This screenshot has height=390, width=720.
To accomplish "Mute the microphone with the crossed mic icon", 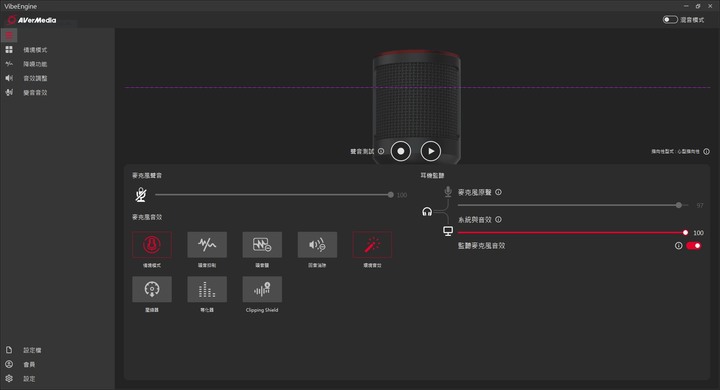I will [141, 195].
